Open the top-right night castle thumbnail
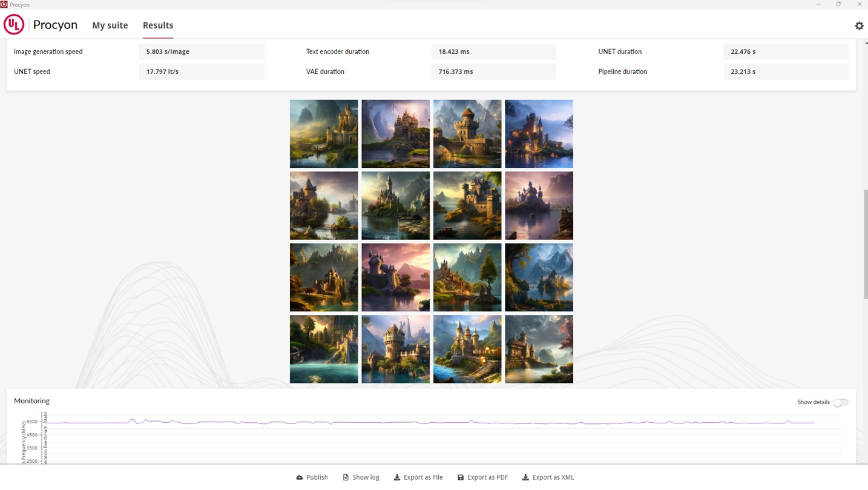This screenshot has height=490, width=868. click(539, 134)
